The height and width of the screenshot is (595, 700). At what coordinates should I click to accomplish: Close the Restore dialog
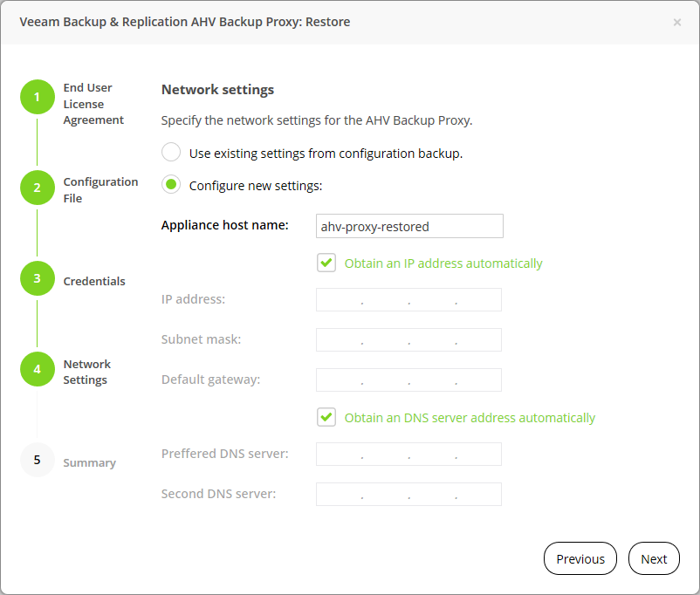click(x=677, y=23)
